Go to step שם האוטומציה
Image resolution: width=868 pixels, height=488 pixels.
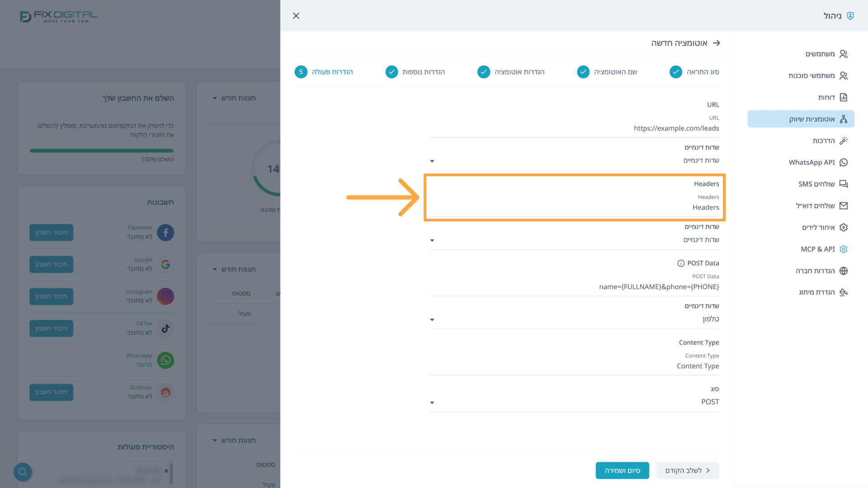pyautogui.click(x=607, y=72)
